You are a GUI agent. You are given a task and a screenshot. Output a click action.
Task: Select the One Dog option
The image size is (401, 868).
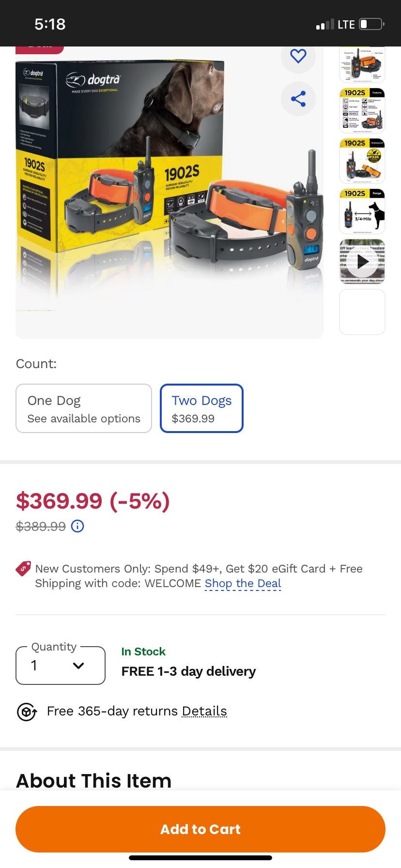(x=84, y=408)
